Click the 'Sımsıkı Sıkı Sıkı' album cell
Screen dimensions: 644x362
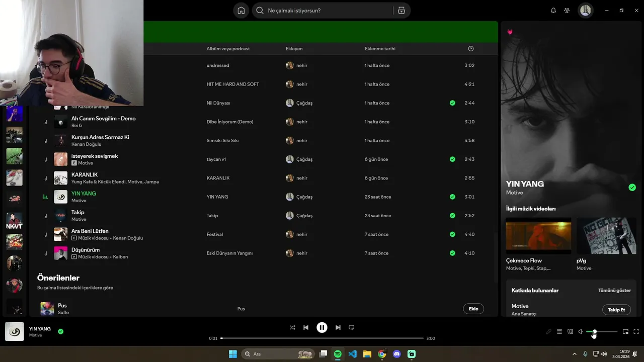coord(222,141)
